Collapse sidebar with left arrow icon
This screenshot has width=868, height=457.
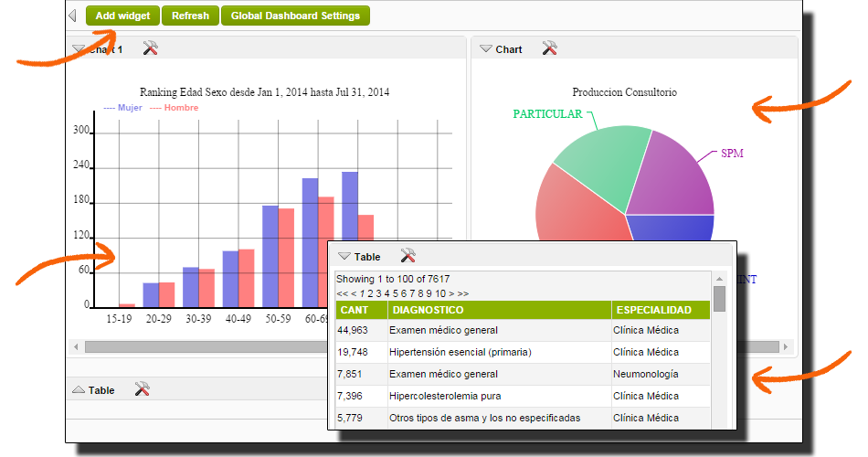click(x=73, y=16)
